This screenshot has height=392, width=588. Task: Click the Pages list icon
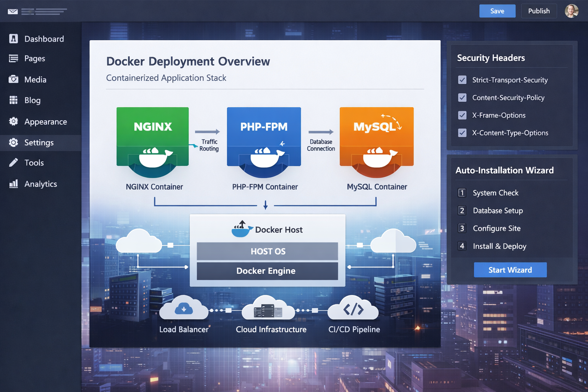[x=13, y=58]
